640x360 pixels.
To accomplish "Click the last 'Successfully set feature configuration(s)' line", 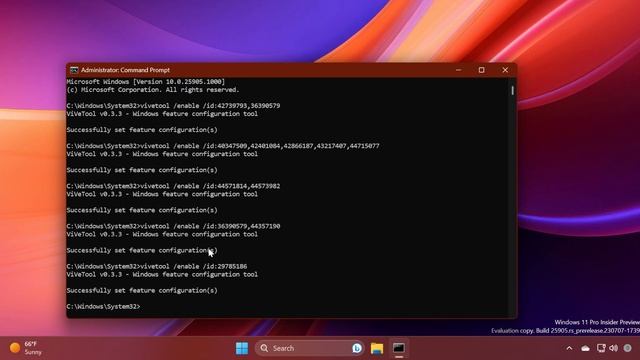I will coord(142,291).
